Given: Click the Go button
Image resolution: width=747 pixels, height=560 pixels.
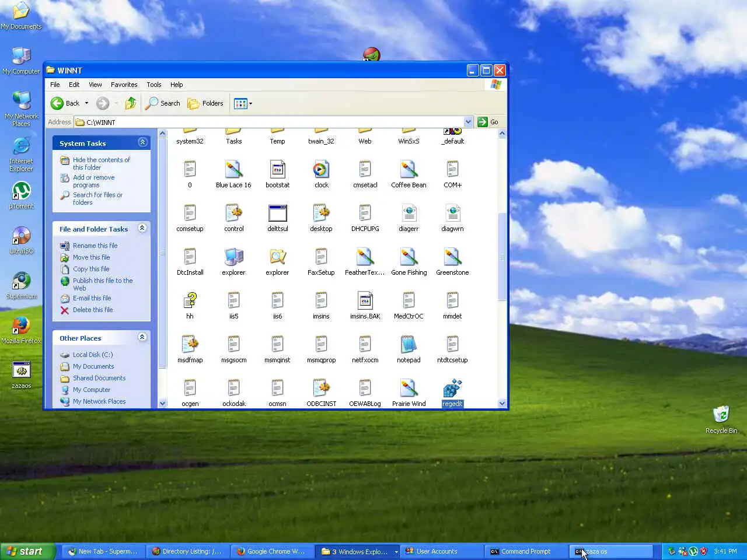Looking at the screenshot, I should point(488,122).
